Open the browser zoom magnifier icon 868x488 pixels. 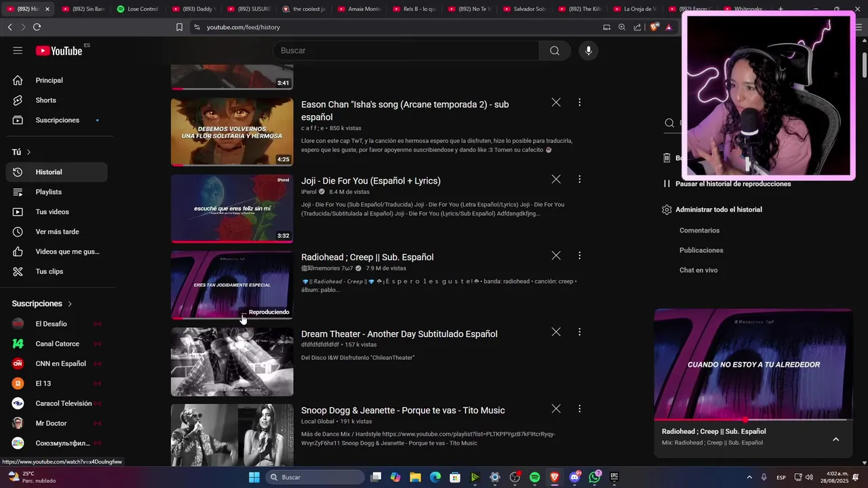click(x=622, y=27)
